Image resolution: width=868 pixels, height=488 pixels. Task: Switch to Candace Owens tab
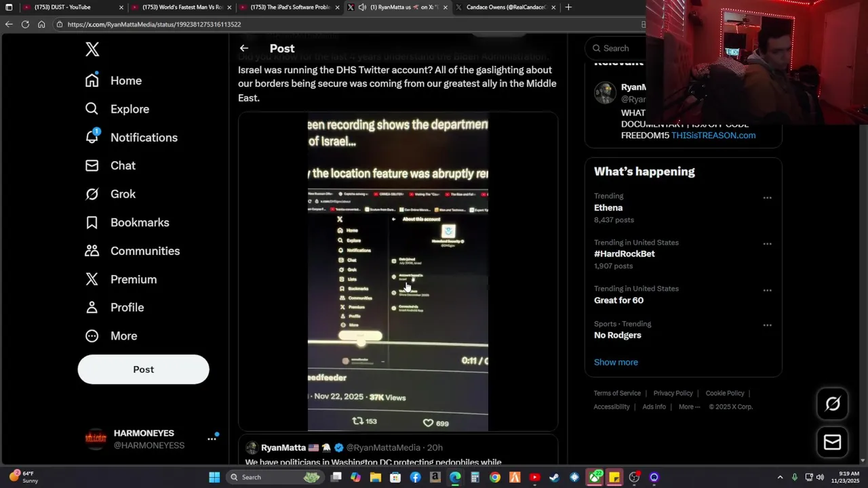click(507, 7)
